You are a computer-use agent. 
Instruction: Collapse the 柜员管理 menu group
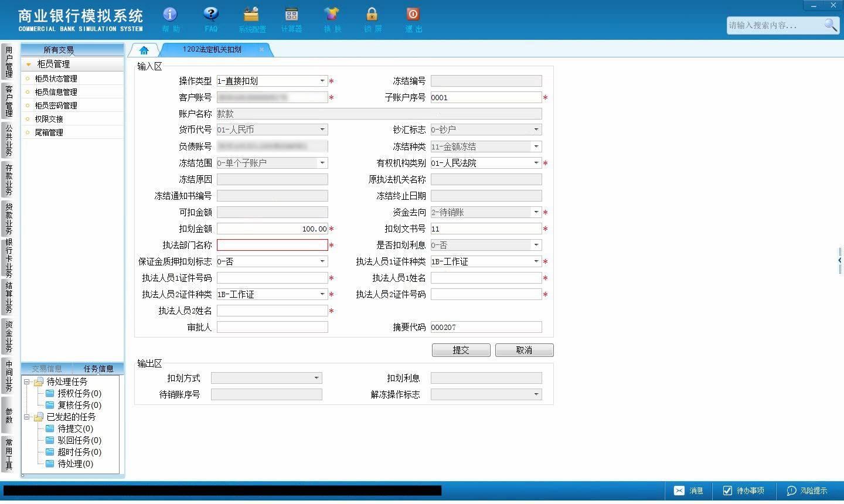[x=28, y=64]
